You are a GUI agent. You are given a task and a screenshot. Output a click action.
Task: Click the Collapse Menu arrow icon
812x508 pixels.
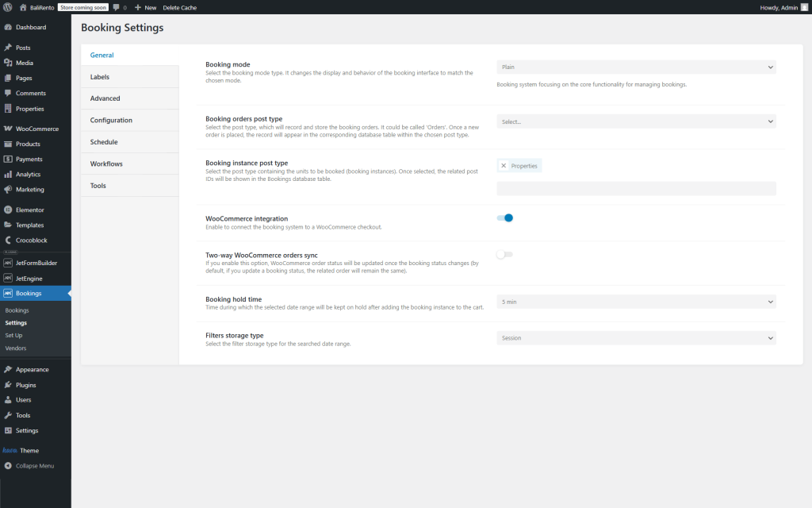(x=8, y=465)
